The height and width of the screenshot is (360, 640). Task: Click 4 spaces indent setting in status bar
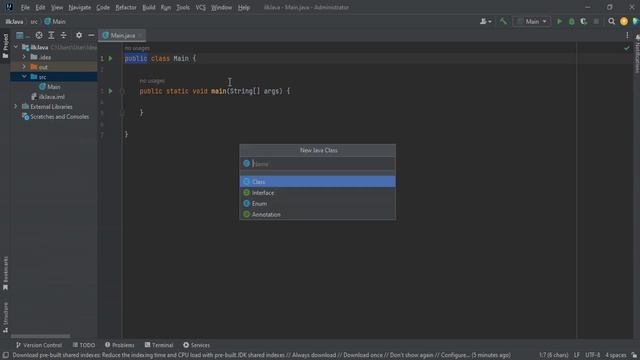click(616, 355)
